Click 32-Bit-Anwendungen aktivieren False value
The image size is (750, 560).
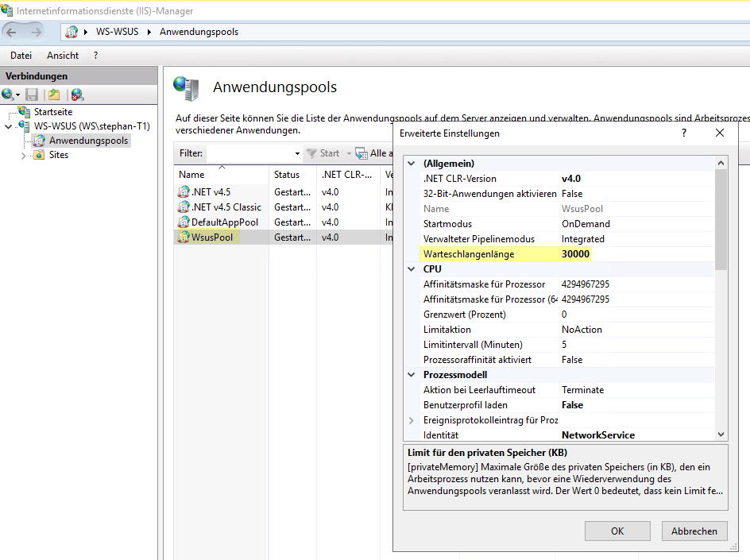[x=571, y=194]
